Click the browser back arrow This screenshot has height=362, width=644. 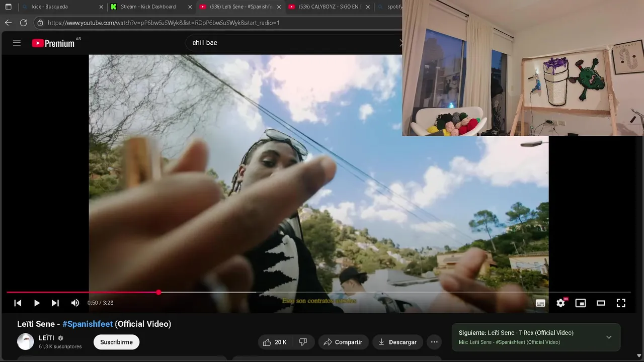[8, 23]
